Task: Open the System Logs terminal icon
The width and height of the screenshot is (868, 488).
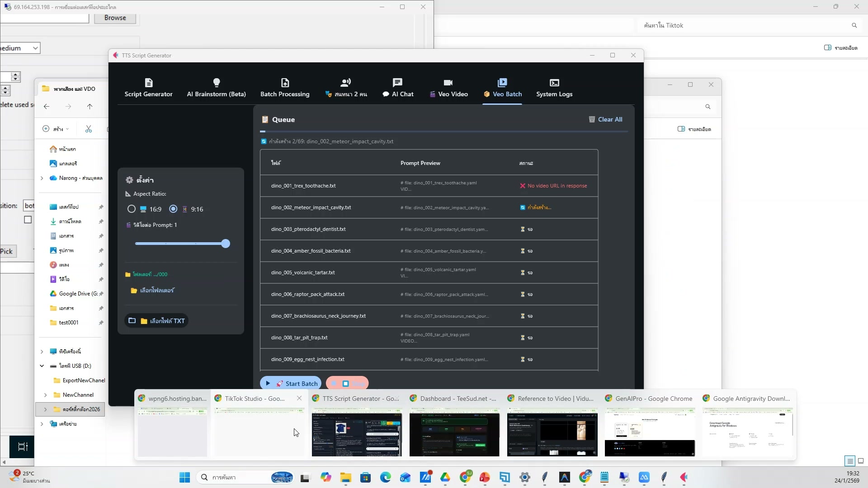Action: (x=554, y=83)
